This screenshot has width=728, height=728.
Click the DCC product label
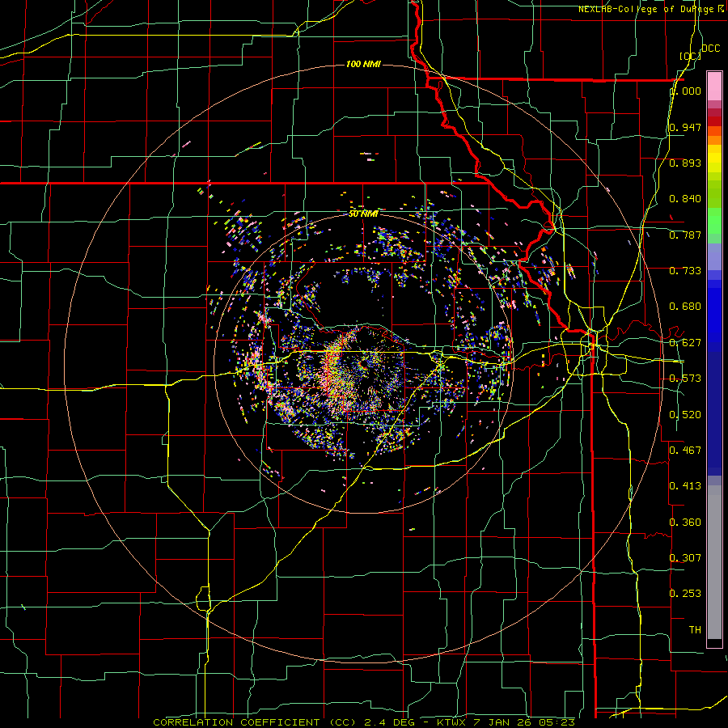click(x=711, y=49)
